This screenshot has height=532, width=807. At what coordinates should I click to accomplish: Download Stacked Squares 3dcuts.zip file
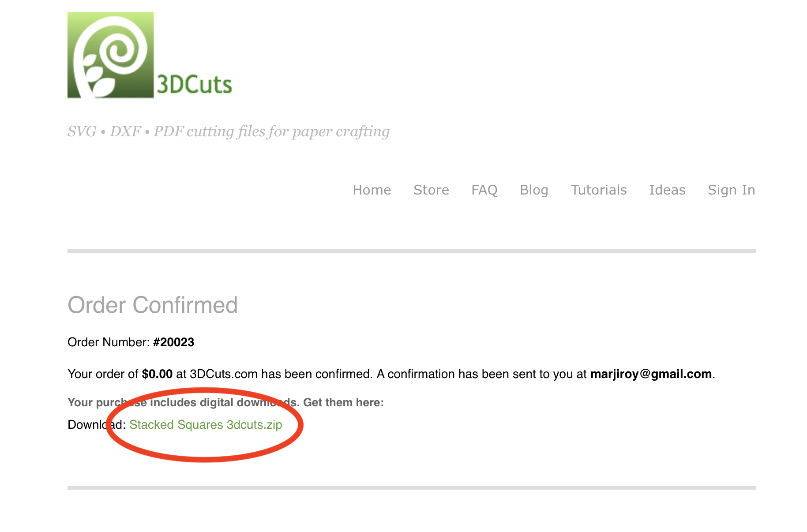pyautogui.click(x=206, y=425)
